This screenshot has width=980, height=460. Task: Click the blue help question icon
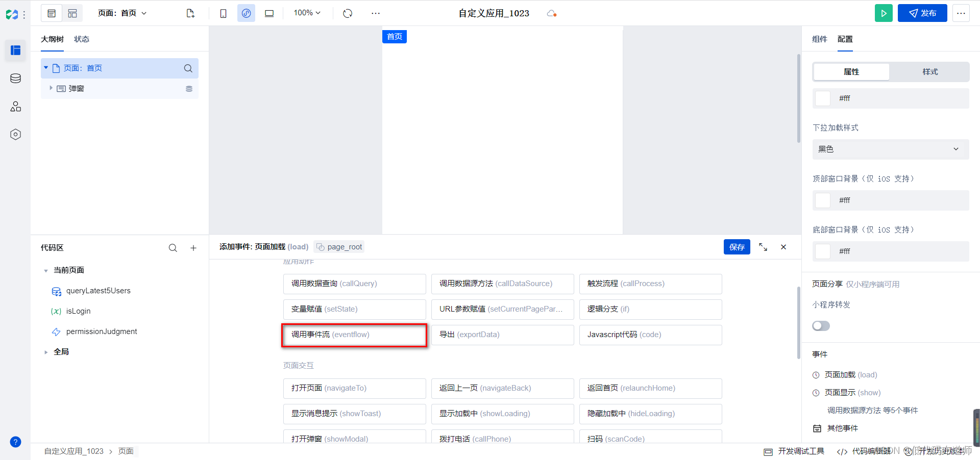[x=16, y=442]
